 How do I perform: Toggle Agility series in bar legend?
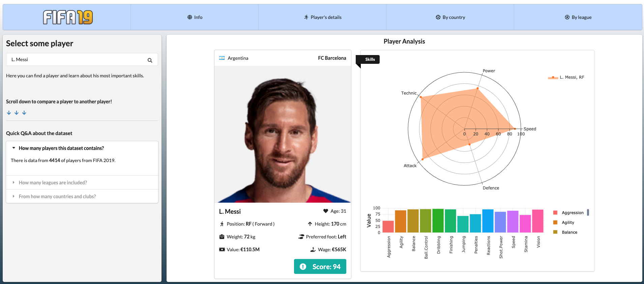[x=568, y=223]
